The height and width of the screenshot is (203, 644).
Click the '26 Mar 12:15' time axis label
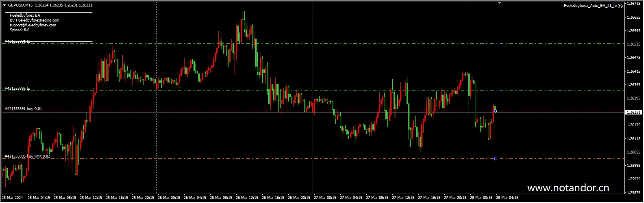pos(247,198)
